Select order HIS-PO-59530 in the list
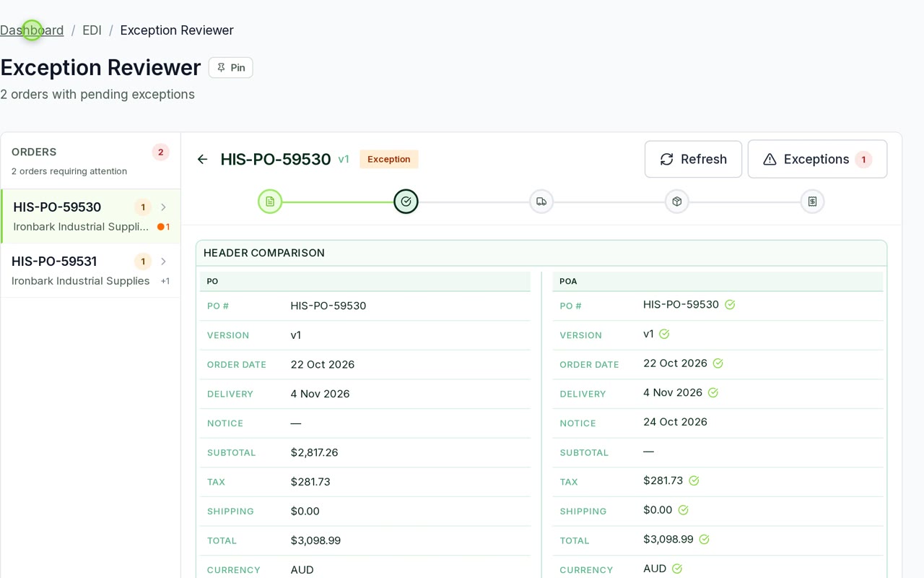 coord(91,216)
